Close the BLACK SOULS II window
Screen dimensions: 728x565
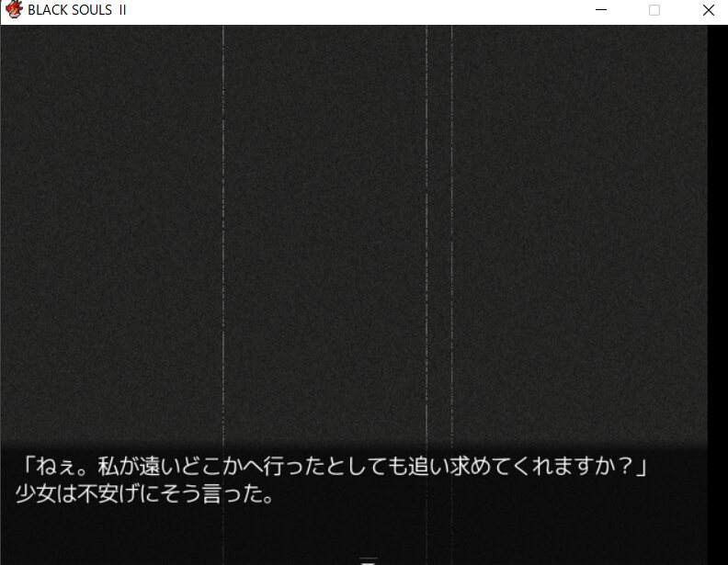tap(708, 10)
